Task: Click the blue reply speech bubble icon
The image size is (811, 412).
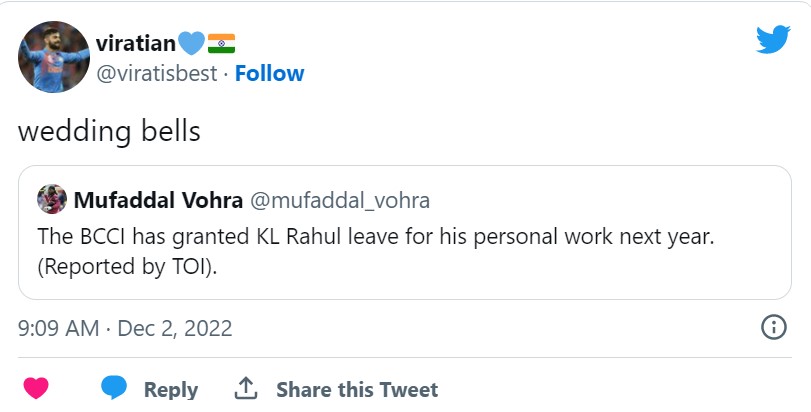Action: coord(115,387)
